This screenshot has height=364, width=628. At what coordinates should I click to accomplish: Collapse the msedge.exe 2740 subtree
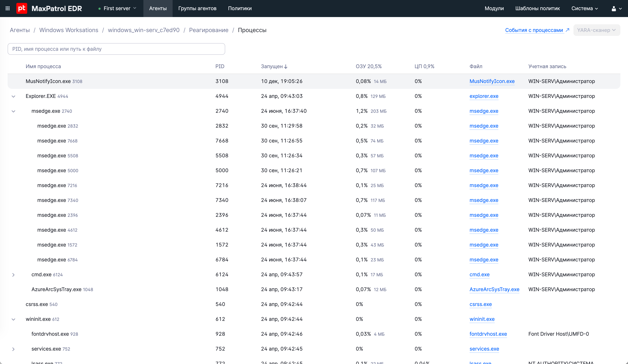(x=13, y=111)
